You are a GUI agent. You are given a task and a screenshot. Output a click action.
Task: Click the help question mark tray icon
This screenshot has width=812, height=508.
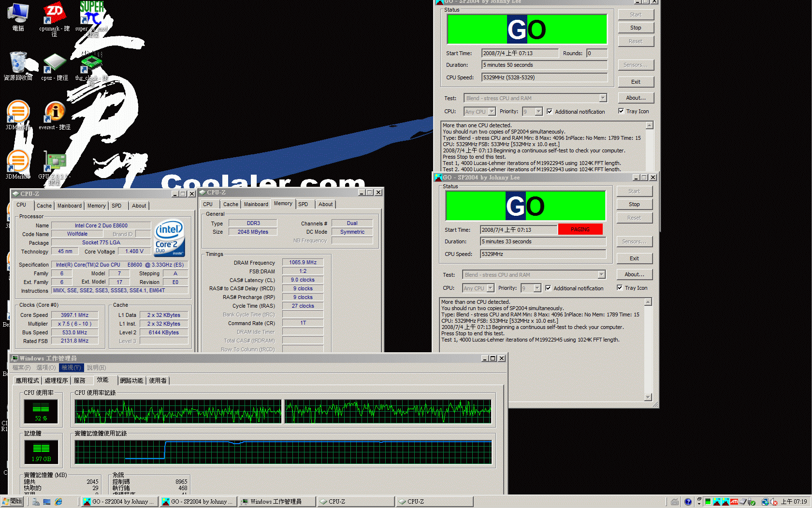688,502
